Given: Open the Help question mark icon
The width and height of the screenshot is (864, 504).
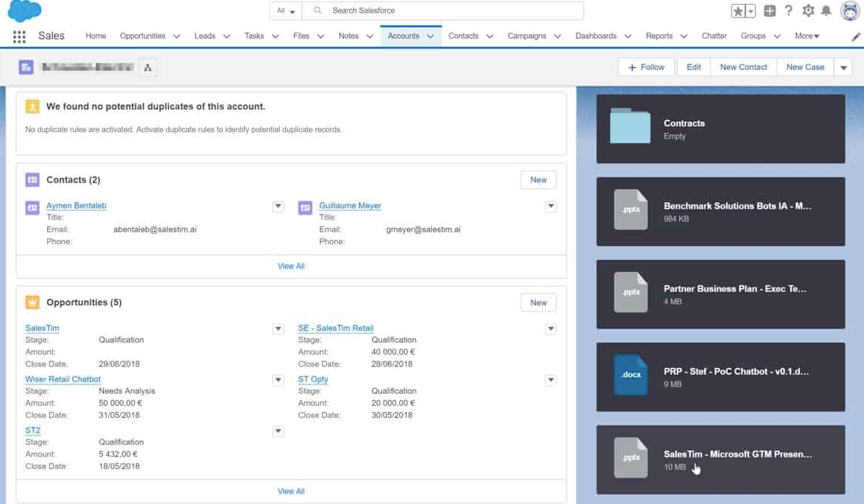Looking at the screenshot, I should [x=789, y=11].
